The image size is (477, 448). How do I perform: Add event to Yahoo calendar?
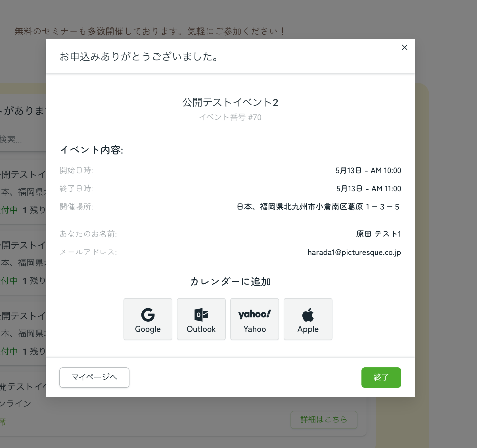[x=255, y=319]
